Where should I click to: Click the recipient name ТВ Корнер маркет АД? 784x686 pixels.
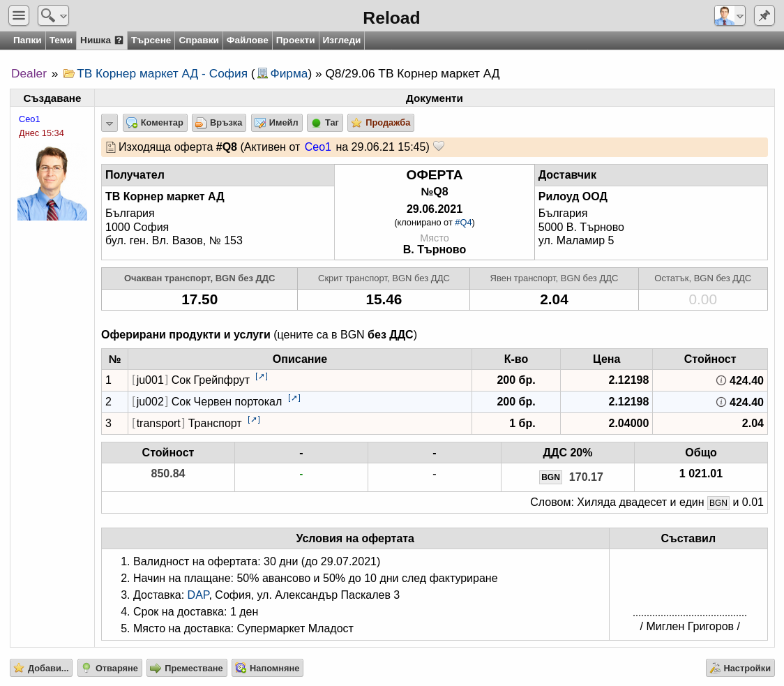pyautogui.click(x=165, y=196)
